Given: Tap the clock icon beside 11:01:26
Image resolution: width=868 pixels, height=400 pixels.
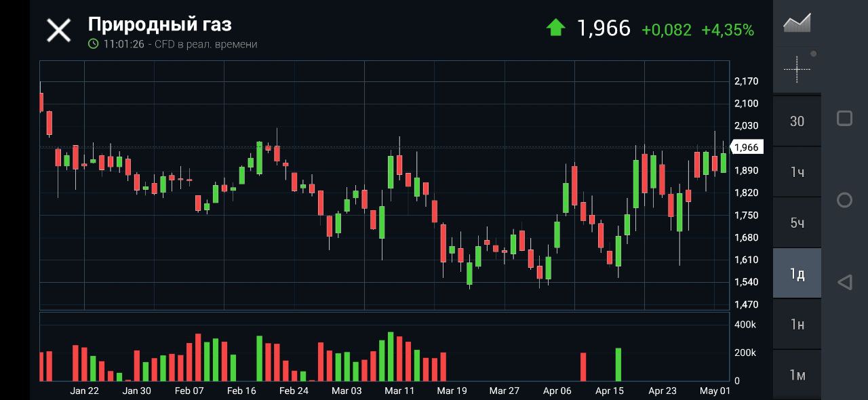Looking at the screenshot, I should pos(94,44).
